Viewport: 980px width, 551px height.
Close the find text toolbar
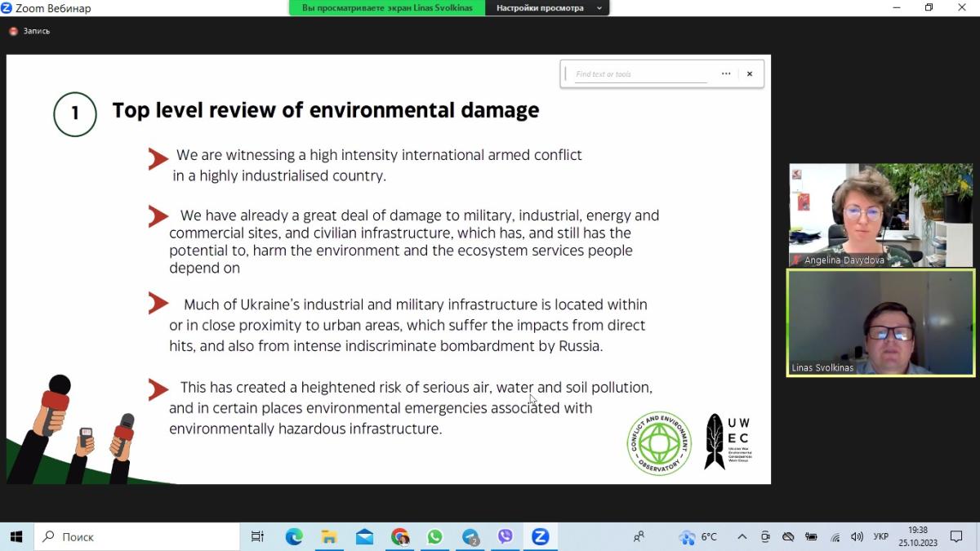pos(750,74)
